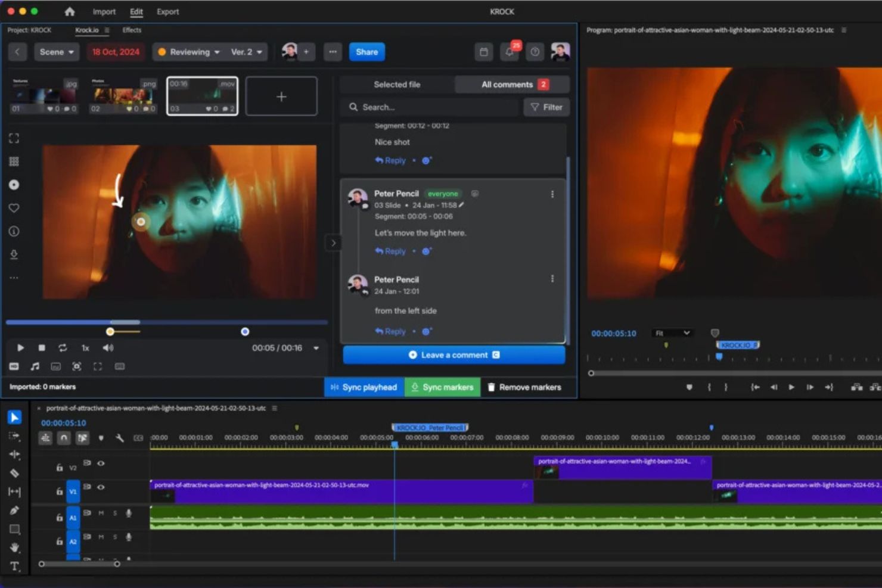The height and width of the screenshot is (588, 882).
Task: Stop the review video
Action: (42, 348)
